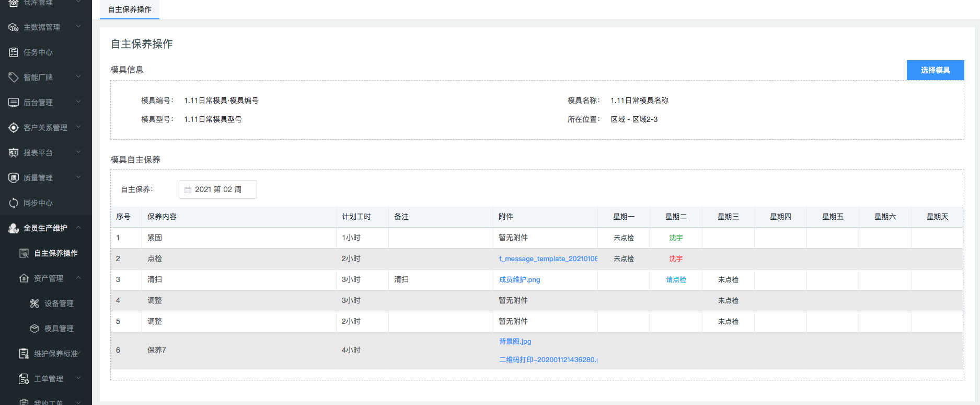Viewport: 980px width, 405px height.
Task: Click 请点检 link in Tuesday column
Action: click(676, 280)
